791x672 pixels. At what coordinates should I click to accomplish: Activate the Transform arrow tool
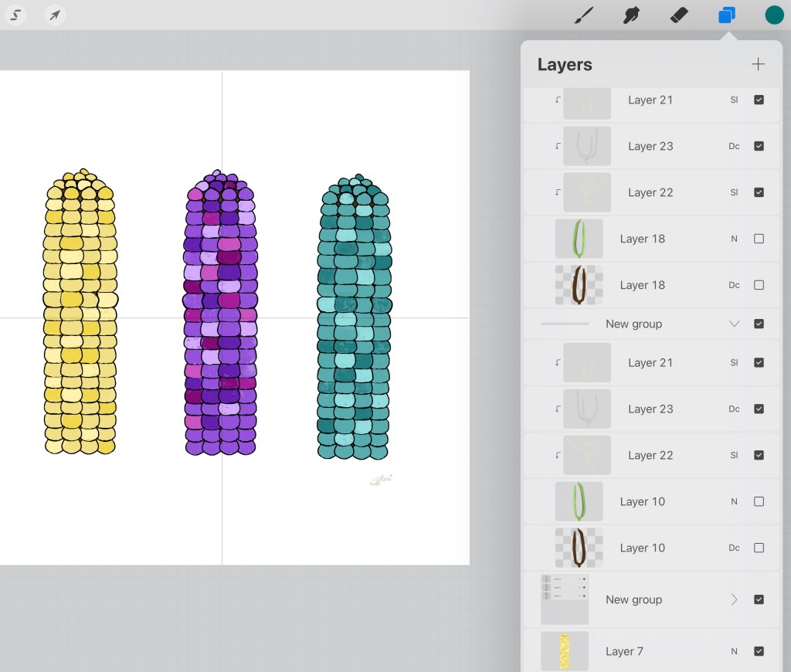[x=55, y=15]
